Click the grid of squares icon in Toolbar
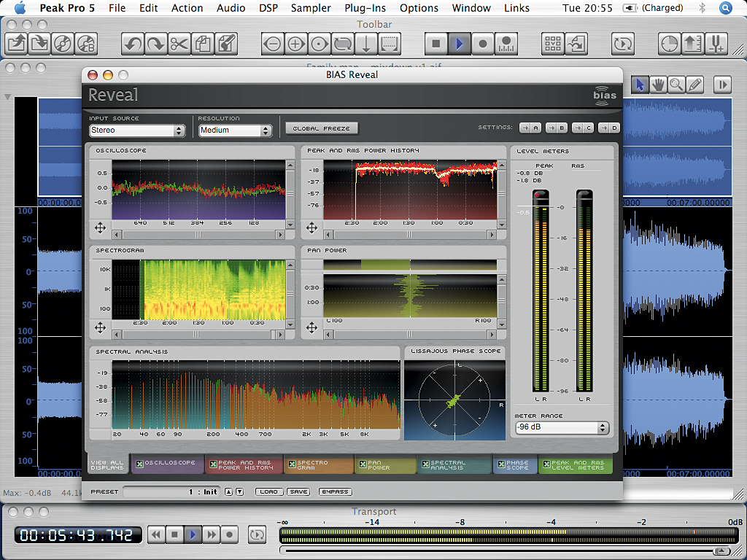 click(553, 44)
